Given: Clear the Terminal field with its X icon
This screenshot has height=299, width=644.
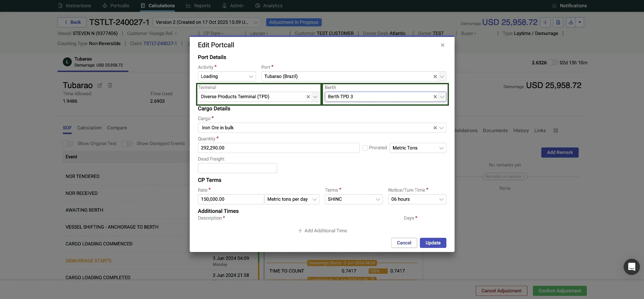Looking at the screenshot, I should click(x=308, y=97).
